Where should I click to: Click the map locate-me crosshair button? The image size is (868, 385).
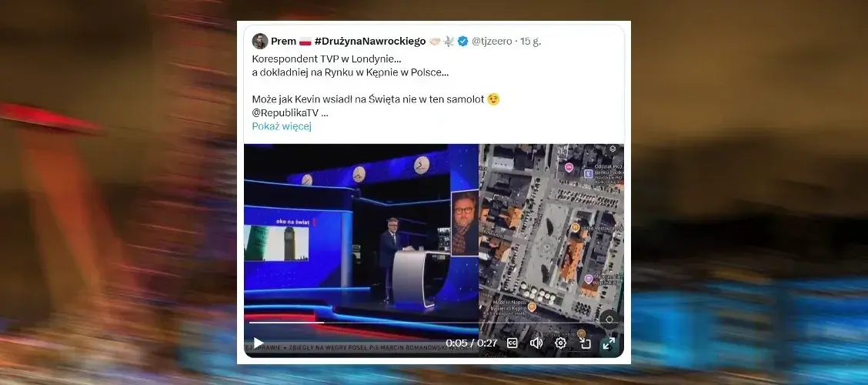coord(609,319)
